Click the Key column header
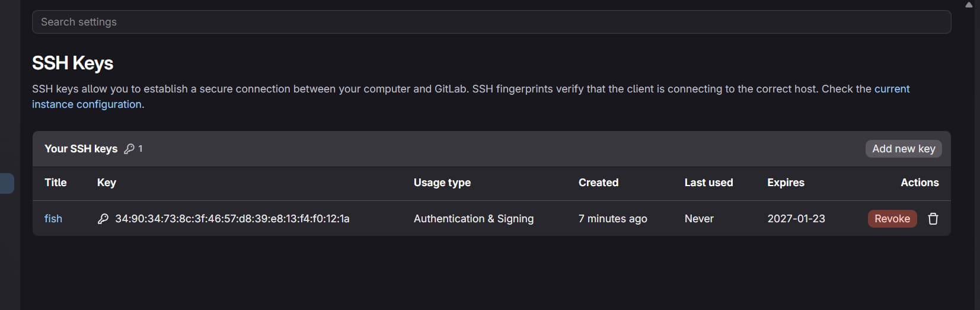 point(107,183)
